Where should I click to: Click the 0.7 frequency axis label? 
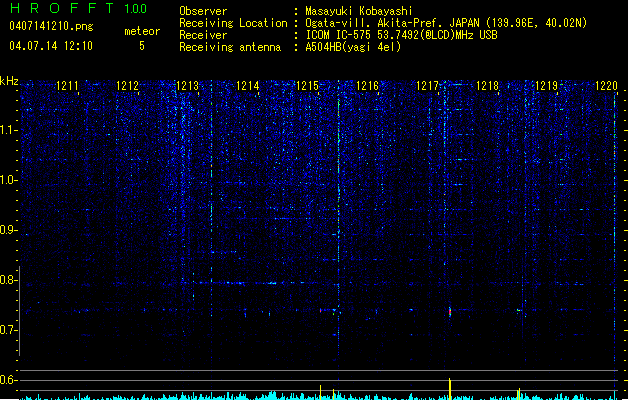[7, 330]
